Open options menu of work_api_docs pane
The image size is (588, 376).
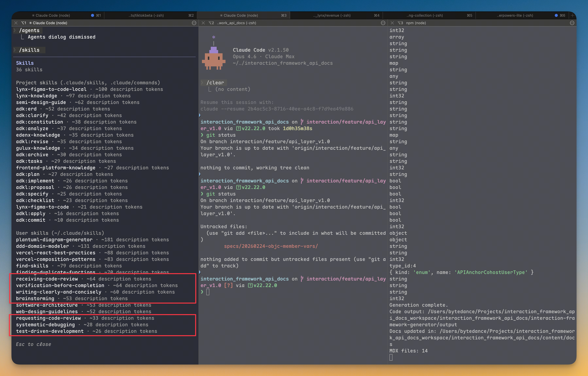(383, 23)
